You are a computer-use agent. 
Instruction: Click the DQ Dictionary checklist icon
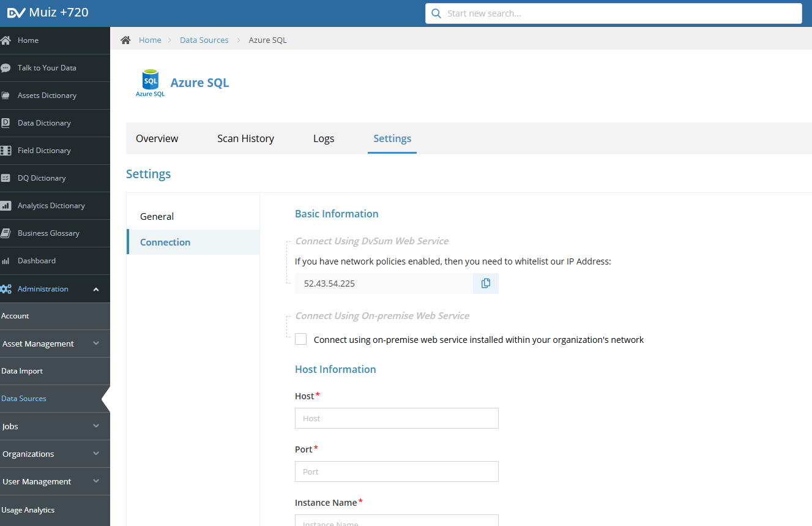pos(6,178)
